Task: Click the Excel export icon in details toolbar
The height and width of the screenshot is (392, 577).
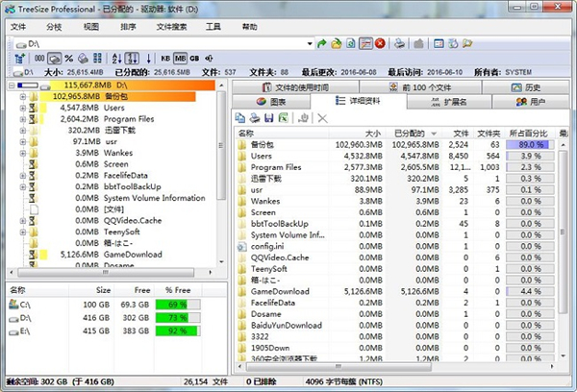Action: pos(283,117)
